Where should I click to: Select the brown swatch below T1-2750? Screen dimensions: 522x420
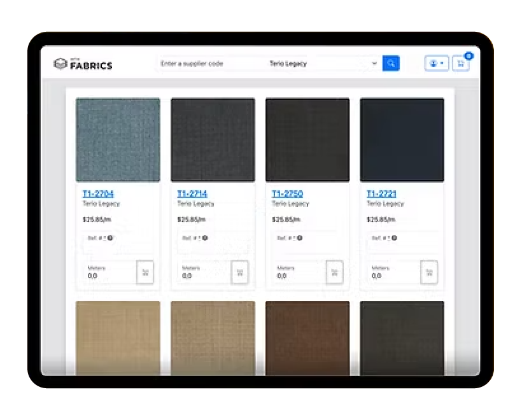(307, 338)
